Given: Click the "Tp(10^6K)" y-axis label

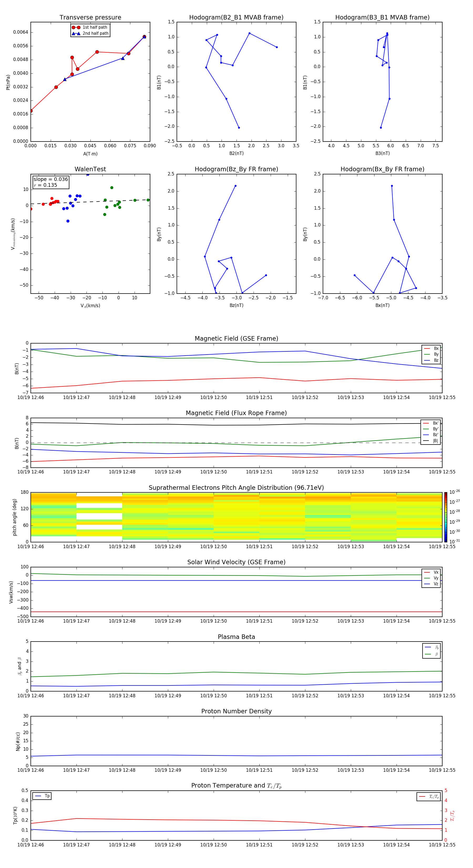Looking at the screenshot, I should click(15, 815).
